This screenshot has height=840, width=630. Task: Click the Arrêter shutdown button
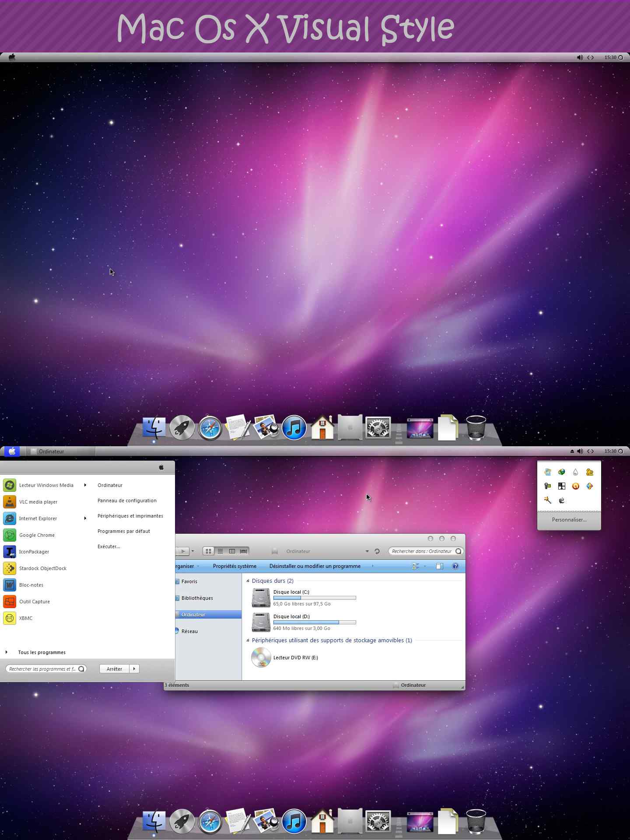pos(114,668)
